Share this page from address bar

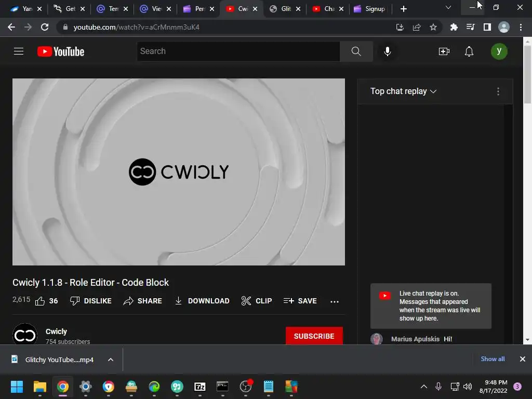417,27
